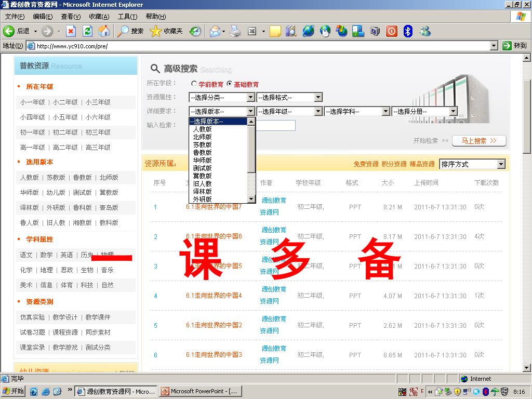The width and height of the screenshot is (532, 399).
Task: Open the 帮助(H) menu
Action: pyautogui.click(x=156, y=16)
